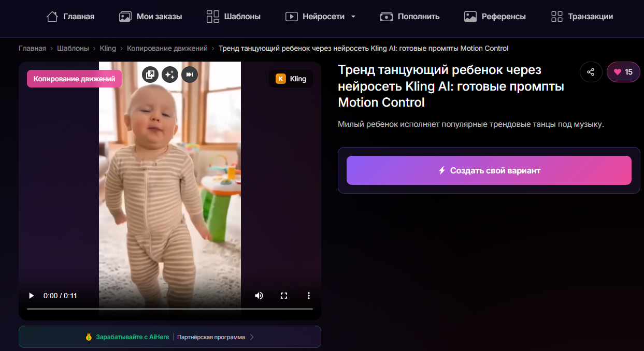
Task: Click the skip-forward icon above the baby video
Action: [190, 74]
